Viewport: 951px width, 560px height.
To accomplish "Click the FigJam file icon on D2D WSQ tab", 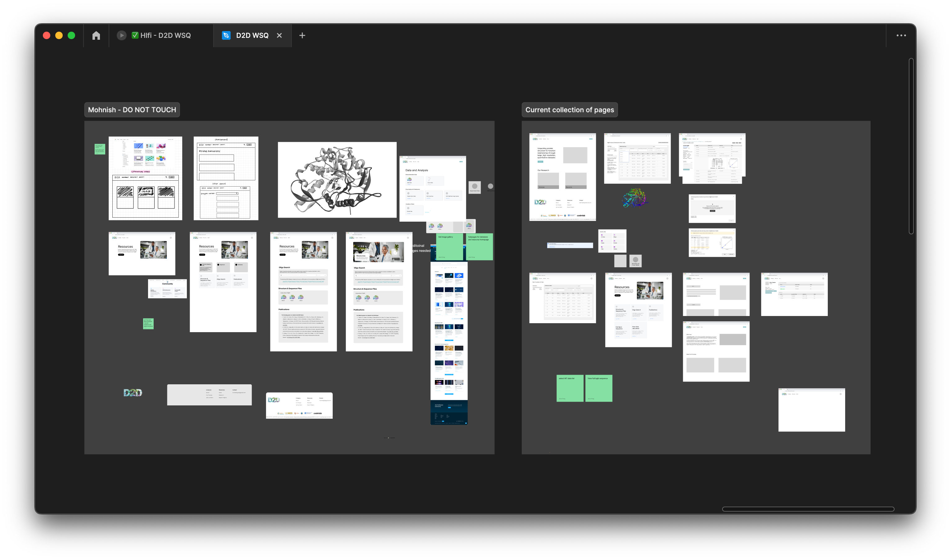I will [x=226, y=35].
